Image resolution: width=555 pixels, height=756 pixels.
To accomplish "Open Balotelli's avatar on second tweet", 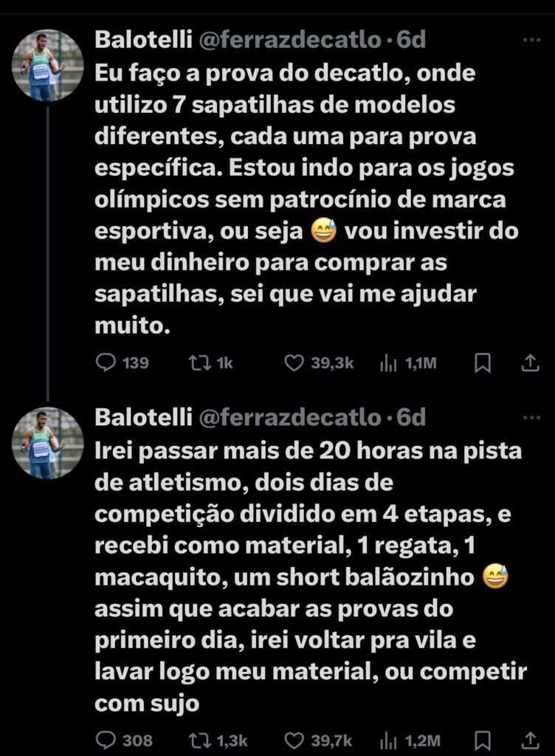I will point(48,442).
